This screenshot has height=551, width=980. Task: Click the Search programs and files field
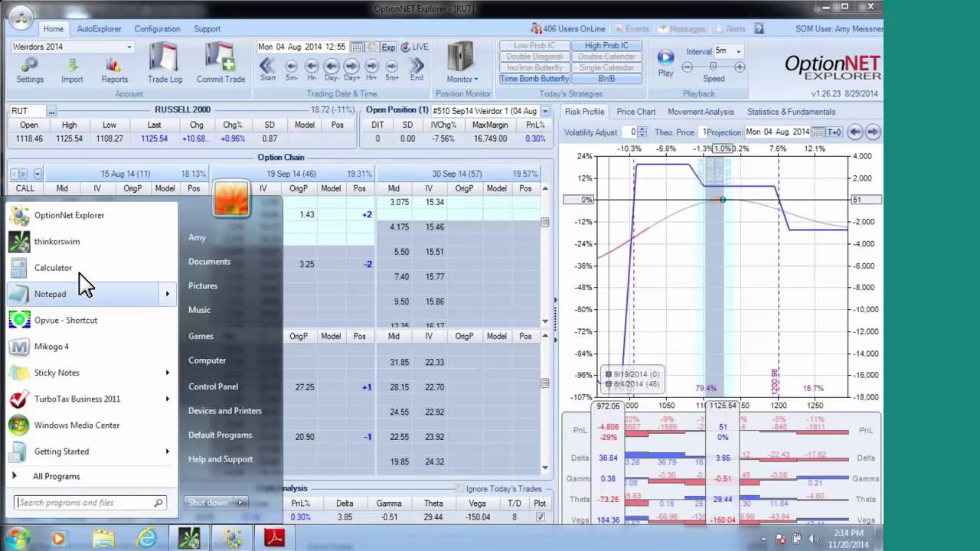point(90,503)
